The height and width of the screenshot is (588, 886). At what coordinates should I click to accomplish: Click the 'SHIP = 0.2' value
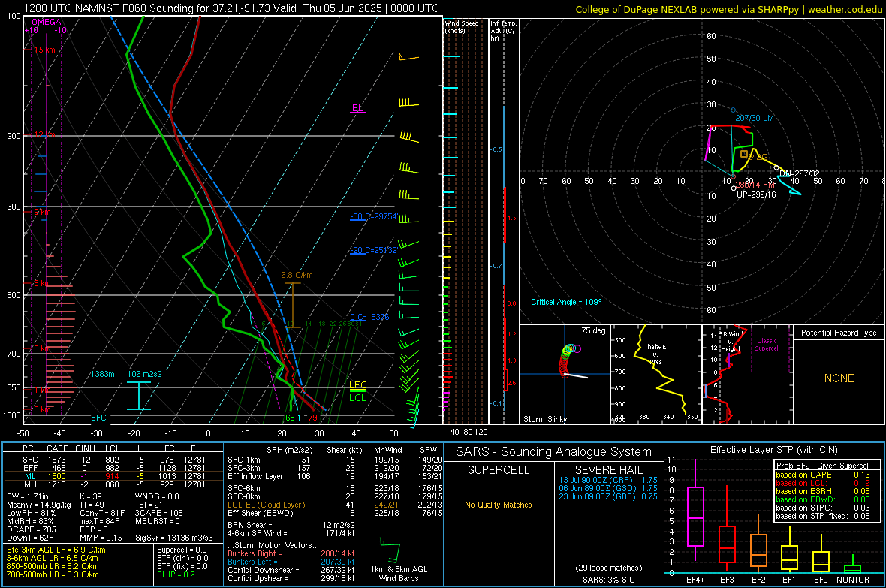click(176, 575)
